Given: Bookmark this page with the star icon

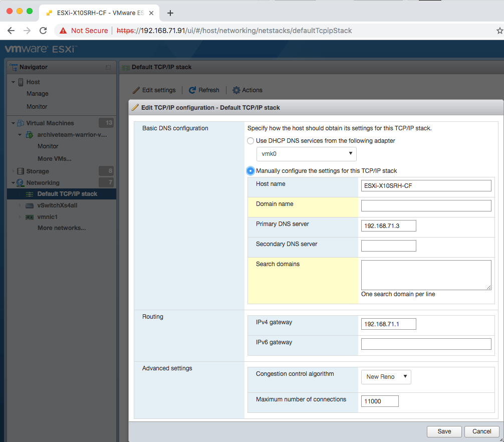Looking at the screenshot, I should pos(499,31).
